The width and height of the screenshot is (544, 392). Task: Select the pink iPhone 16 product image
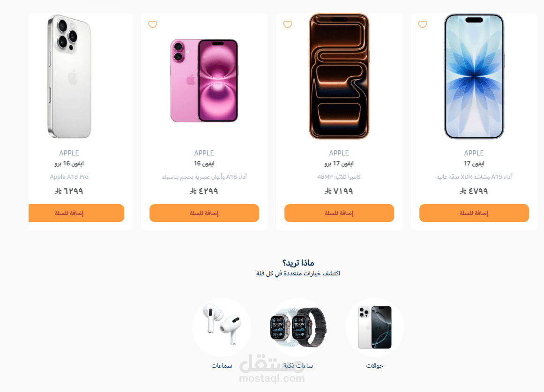tap(204, 81)
